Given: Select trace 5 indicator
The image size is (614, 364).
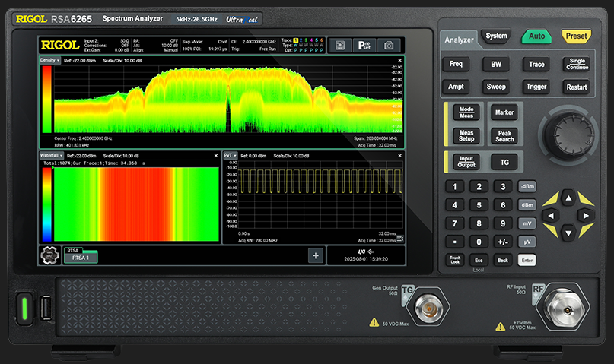Looking at the screenshot, I should [317, 40].
